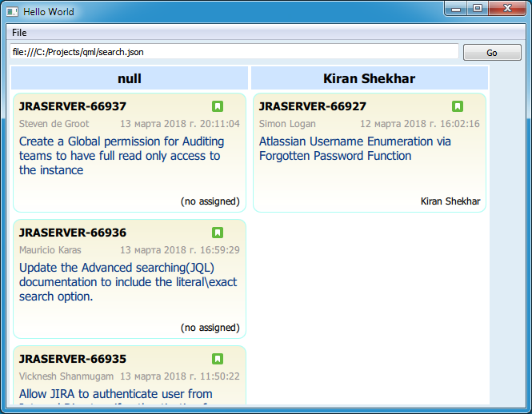532x414 pixels.
Task: Click reporter name Simon Logan
Action: [x=287, y=124]
